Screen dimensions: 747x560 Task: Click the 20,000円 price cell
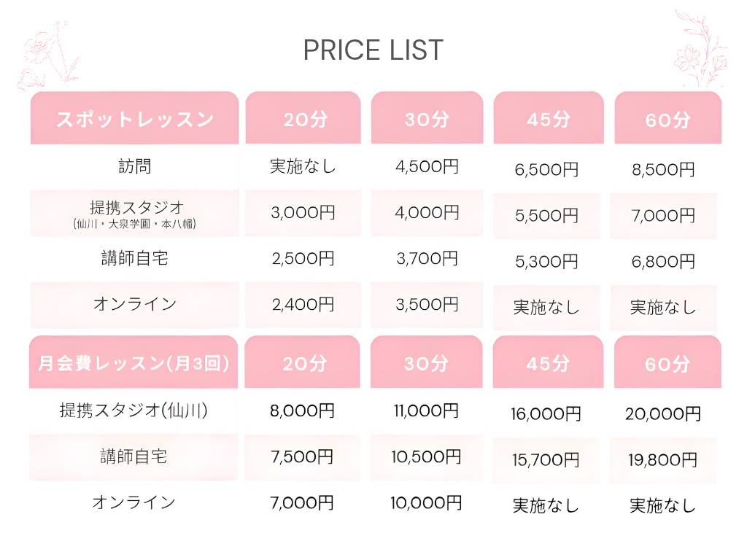(x=664, y=414)
